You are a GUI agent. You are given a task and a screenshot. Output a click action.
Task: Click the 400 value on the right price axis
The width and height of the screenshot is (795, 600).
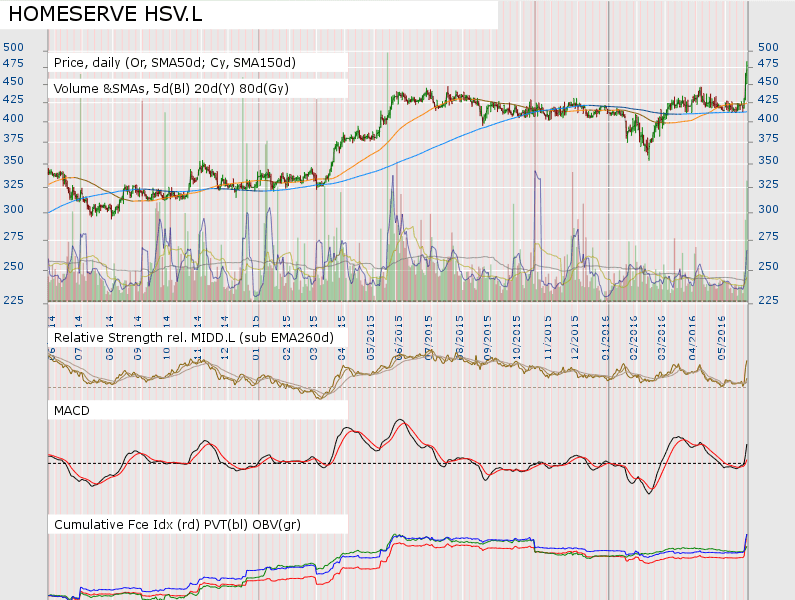(768, 118)
